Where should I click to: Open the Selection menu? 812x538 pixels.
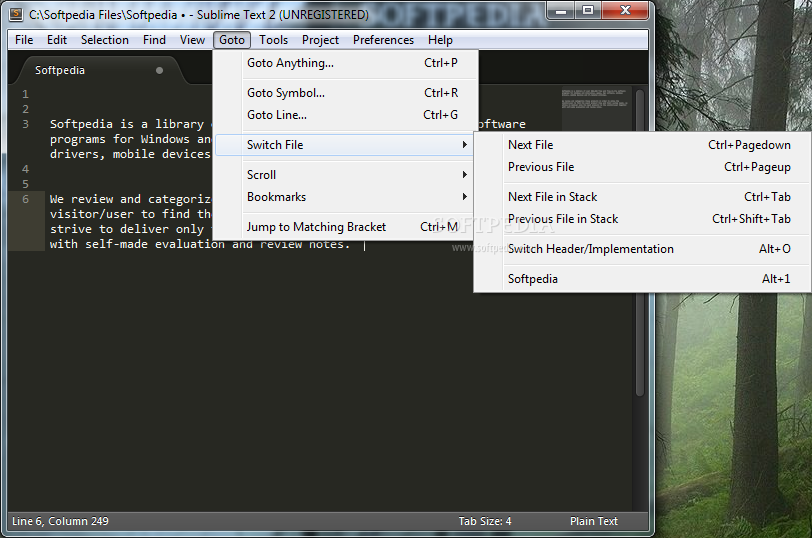(x=105, y=40)
